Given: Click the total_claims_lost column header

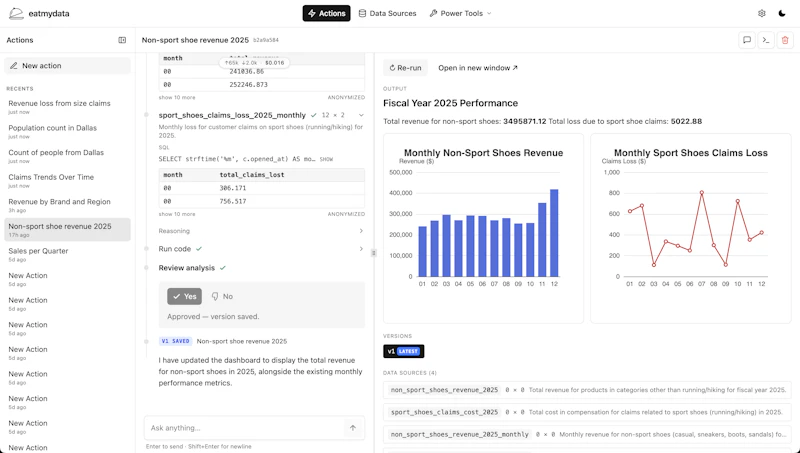Looking at the screenshot, I should tap(252, 175).
